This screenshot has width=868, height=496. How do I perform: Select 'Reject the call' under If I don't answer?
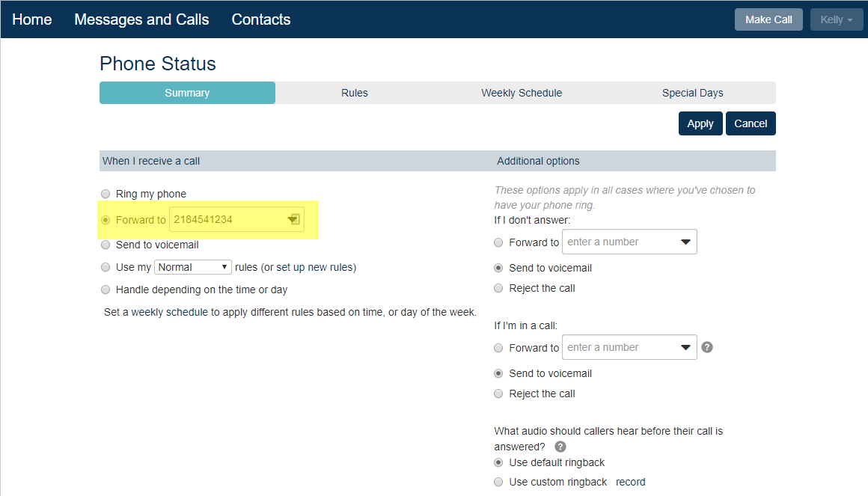tap(499, 288)
